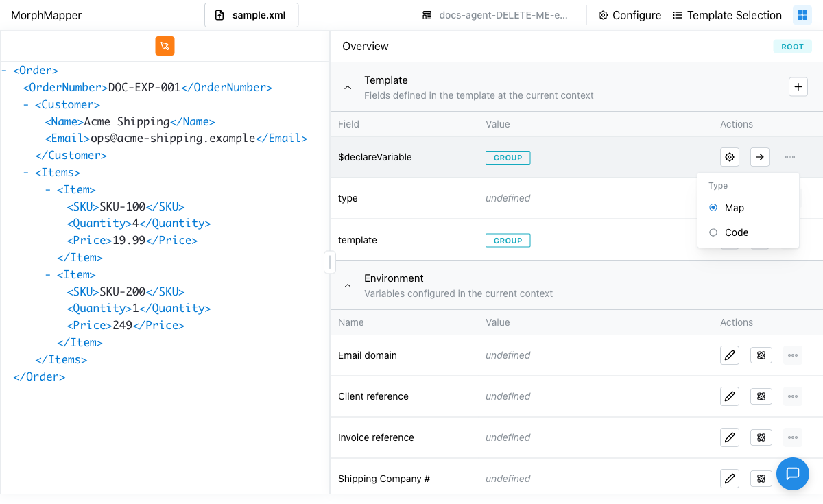Collapse the Item node containing SKU-100
This screenshot has height=504, width=823.
(48, 190)
